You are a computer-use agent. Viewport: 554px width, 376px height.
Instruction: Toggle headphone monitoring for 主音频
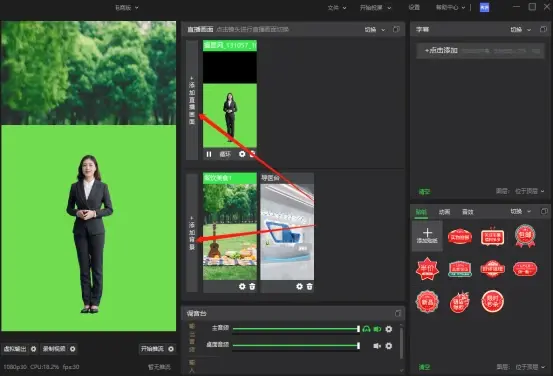click(x=366, y=329)
